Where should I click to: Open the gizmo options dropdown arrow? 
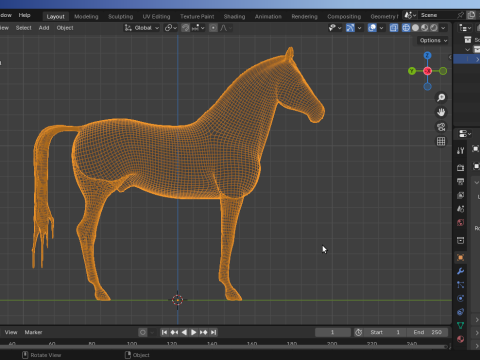click(x=359, y=28)
